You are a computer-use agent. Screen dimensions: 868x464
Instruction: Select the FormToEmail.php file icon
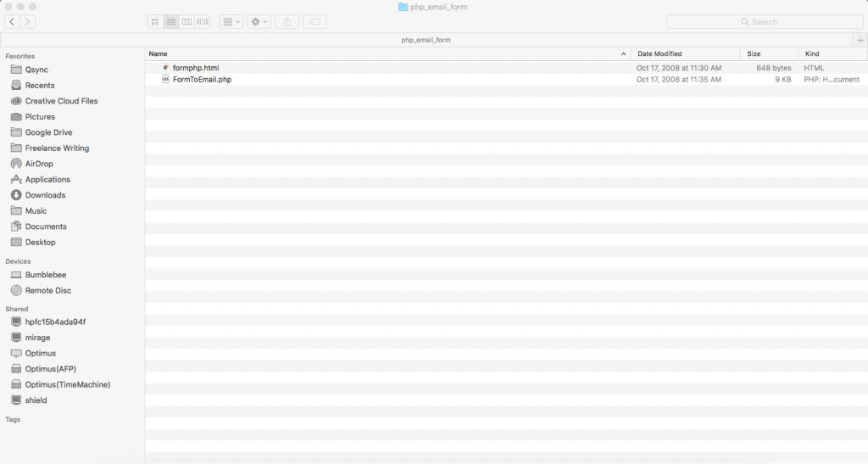pyautogui.click(x=165, y=80)
